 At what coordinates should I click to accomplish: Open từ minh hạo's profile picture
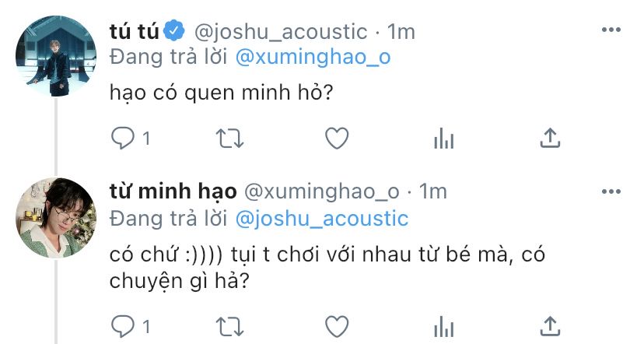coord(56,218)
